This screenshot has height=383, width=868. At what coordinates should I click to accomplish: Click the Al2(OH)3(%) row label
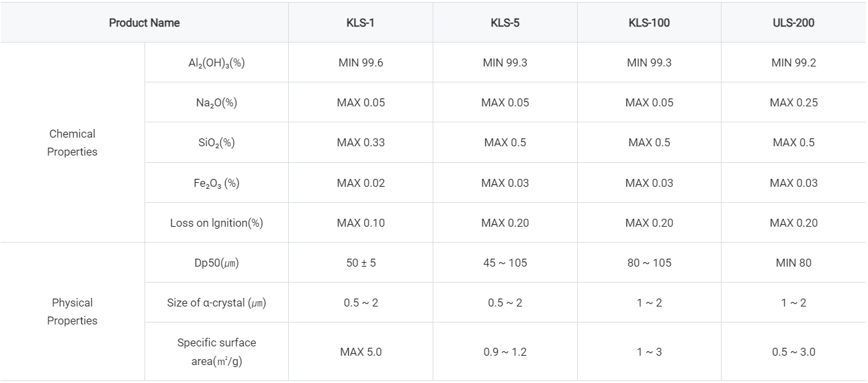[216, 63]
